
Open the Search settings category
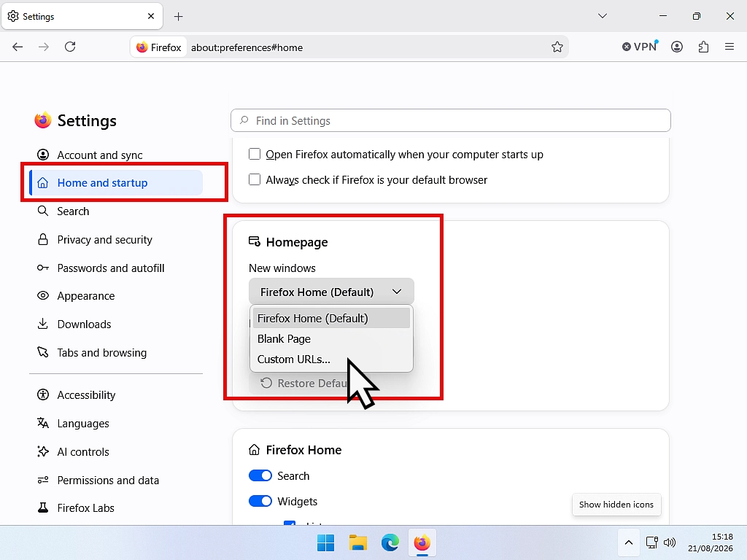pyautogui.click(x=116, y=211)
